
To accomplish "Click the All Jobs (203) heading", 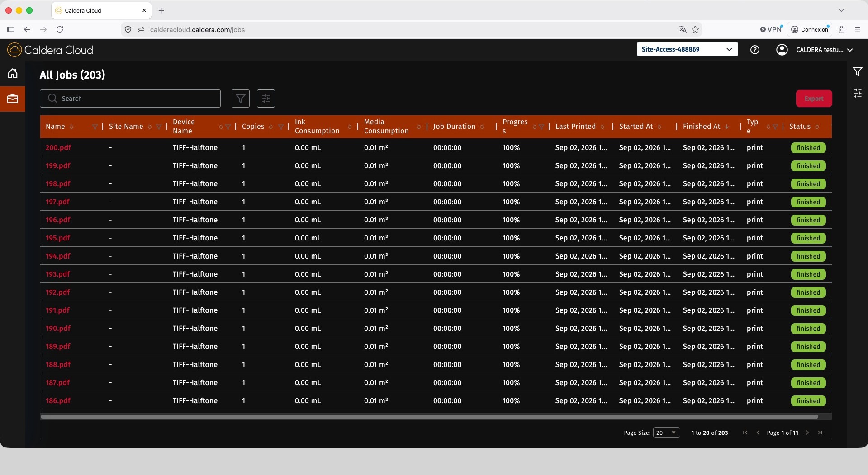I will (72, 75).
